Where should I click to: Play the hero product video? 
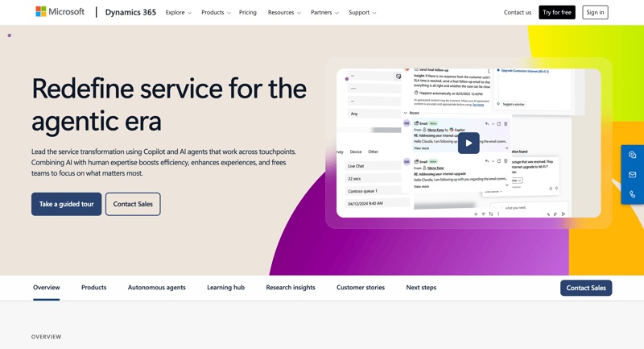point(469,143)
